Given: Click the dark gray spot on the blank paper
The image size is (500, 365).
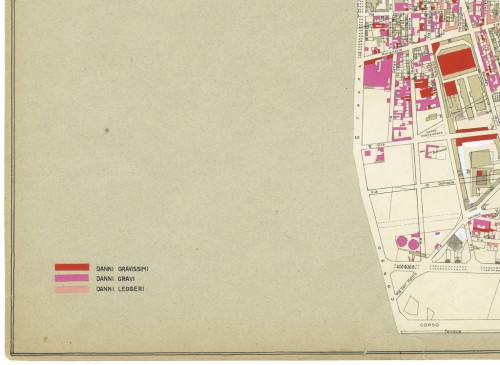Looking at the screenshot, I should point(107,131).
